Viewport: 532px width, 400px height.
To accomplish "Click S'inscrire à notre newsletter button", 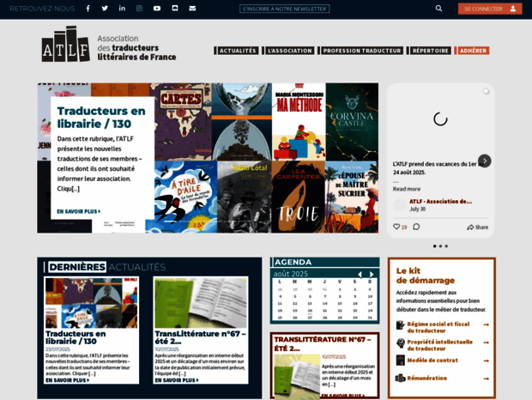I will coord(284,9).
